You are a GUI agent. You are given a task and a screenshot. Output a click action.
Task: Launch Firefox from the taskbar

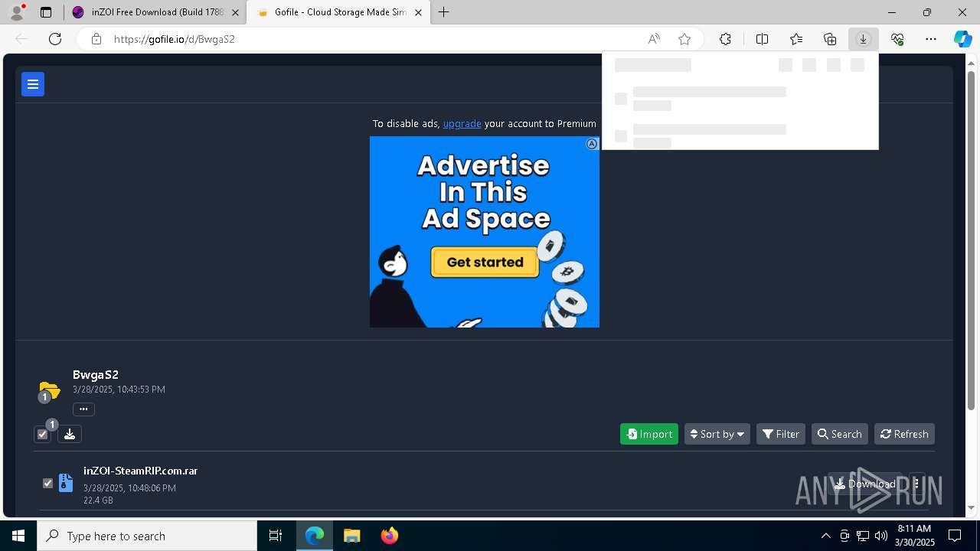click(390, 536)
